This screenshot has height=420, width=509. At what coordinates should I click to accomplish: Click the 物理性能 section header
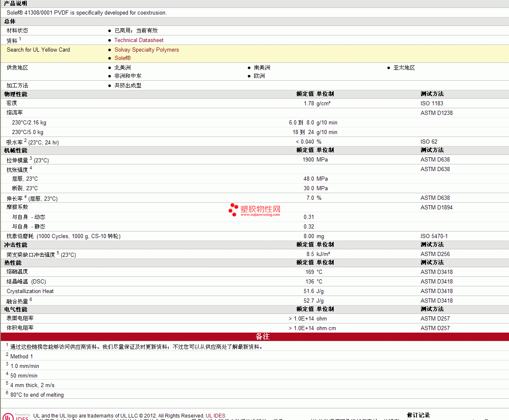[x=16, y=94]
